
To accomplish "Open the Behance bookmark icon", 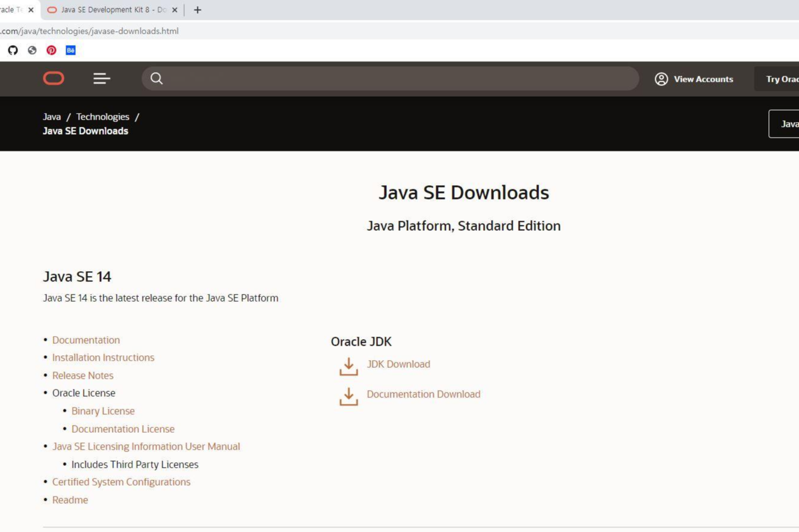I will [70, 50].
